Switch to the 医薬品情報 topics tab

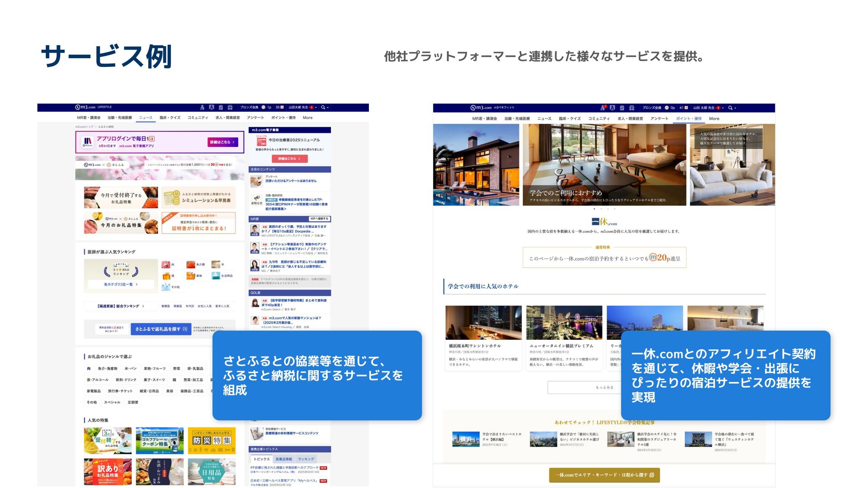click(283, 459)
